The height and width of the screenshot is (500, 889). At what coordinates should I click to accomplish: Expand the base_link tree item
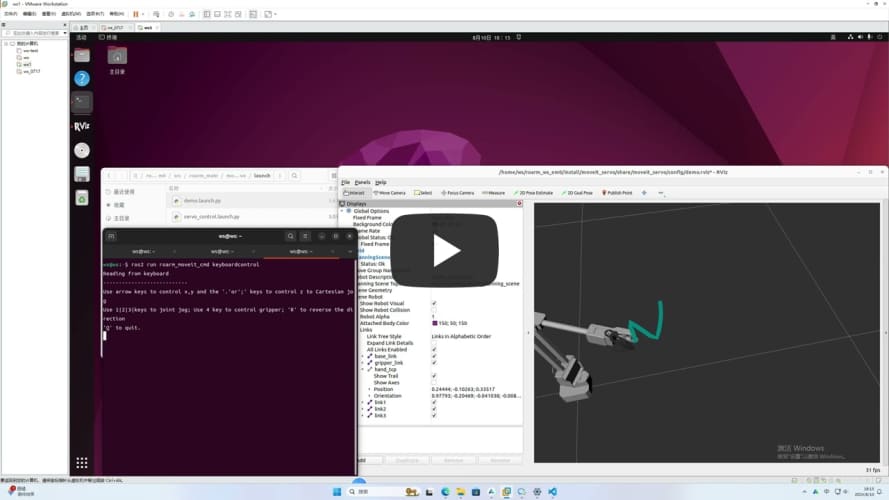pos(363,357)
